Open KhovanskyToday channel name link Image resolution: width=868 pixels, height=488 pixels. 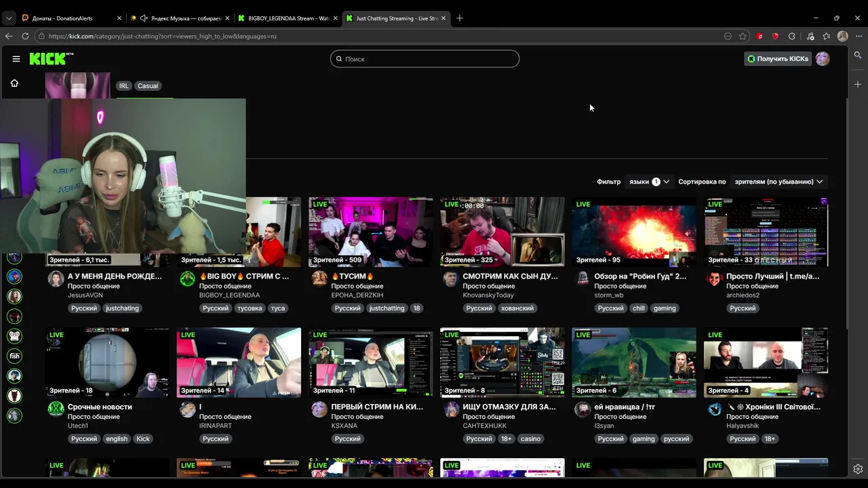point(488,296)
